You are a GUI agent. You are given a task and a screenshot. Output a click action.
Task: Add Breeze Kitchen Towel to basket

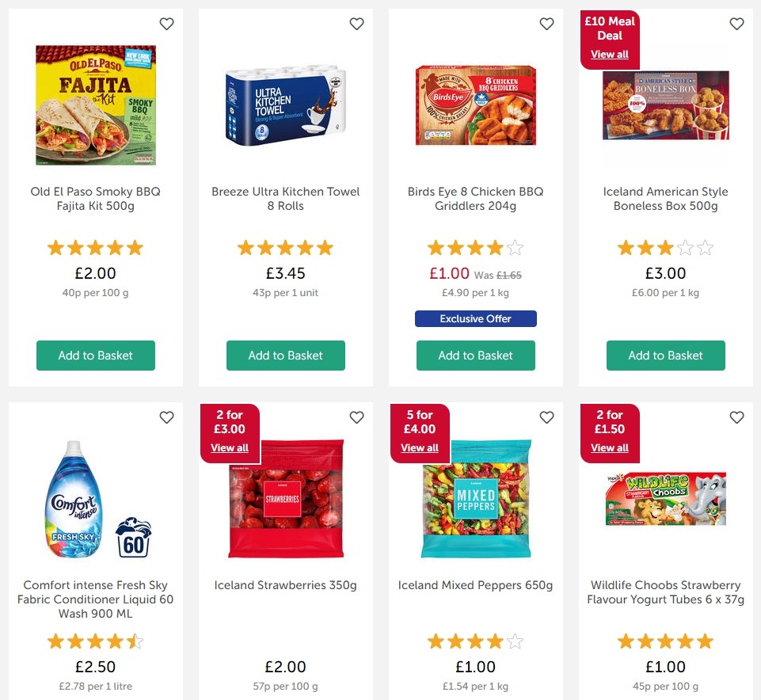click(x=285, y=356)
